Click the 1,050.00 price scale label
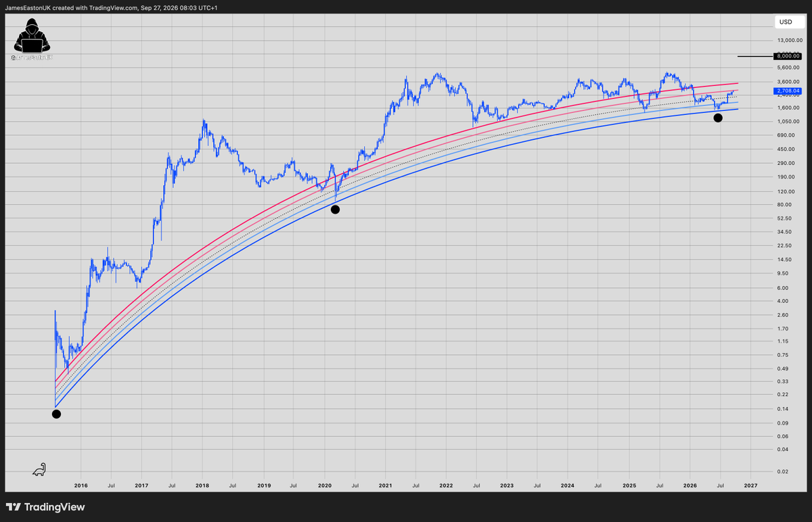This screenshot has height=522, width=812. 789,122
